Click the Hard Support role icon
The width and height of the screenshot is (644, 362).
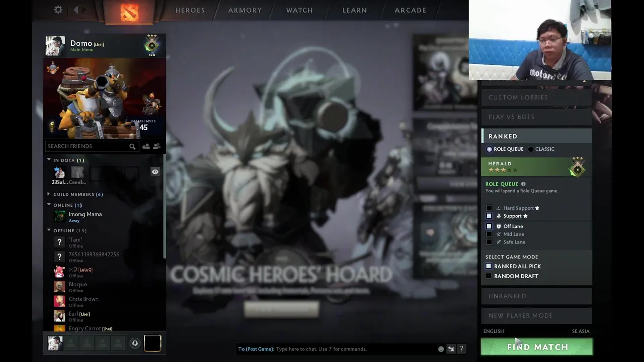499,208
